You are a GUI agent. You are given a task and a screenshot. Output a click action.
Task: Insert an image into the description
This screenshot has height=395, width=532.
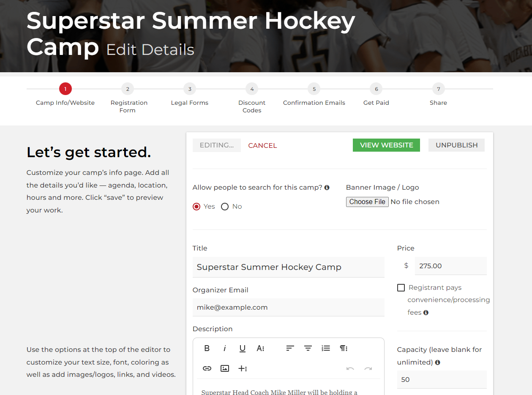(224, 368)
